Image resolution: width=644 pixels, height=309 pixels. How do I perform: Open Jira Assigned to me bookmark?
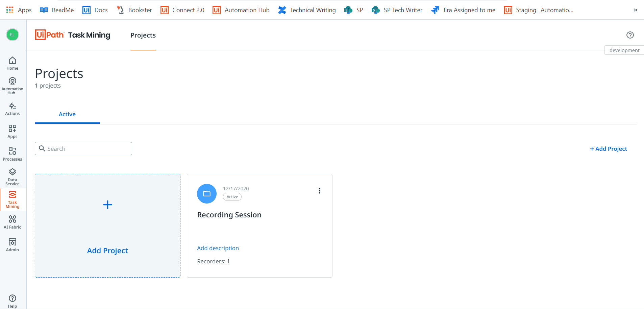point(463,10)
